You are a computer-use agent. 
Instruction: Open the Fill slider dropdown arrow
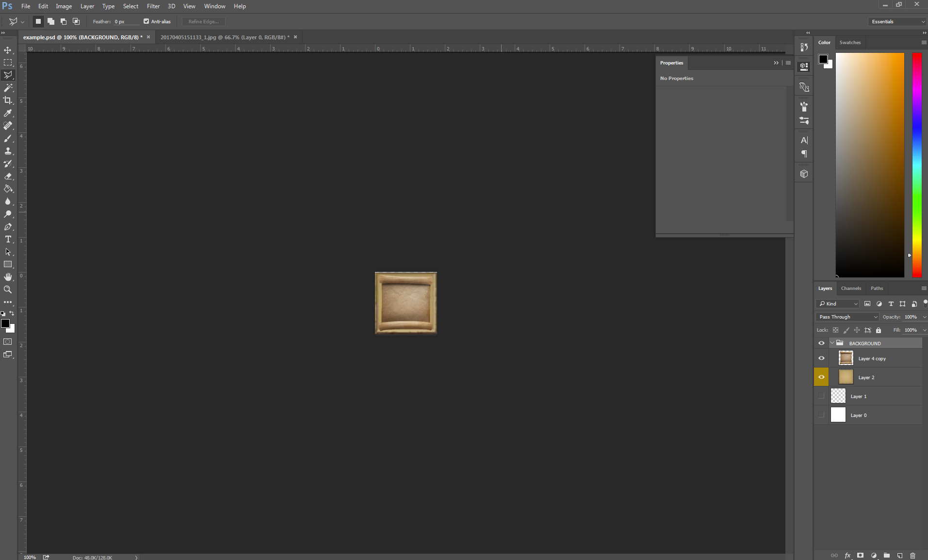[924, 330]
